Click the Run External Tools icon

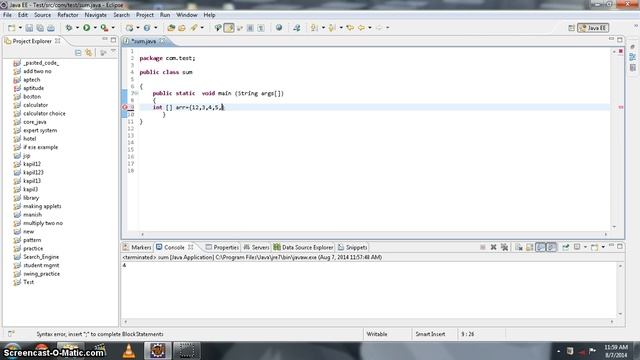coord(104,28)
